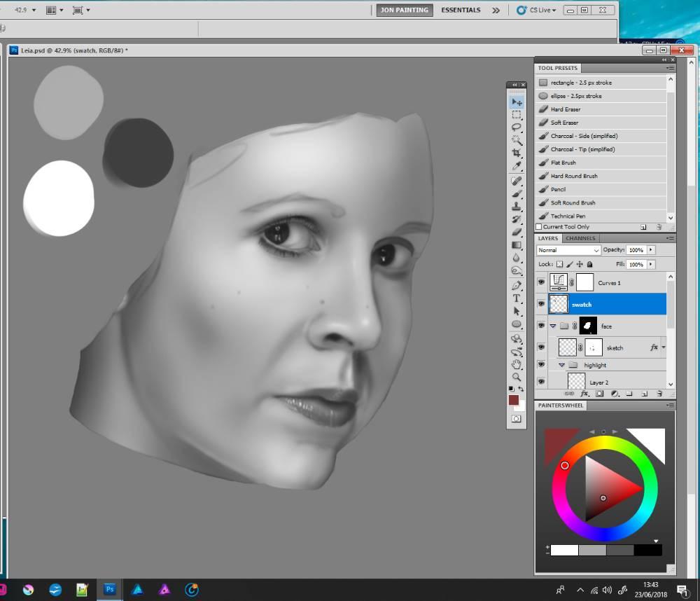
Task: Activate the Clone Stamp tool
Action: point(517,207)
